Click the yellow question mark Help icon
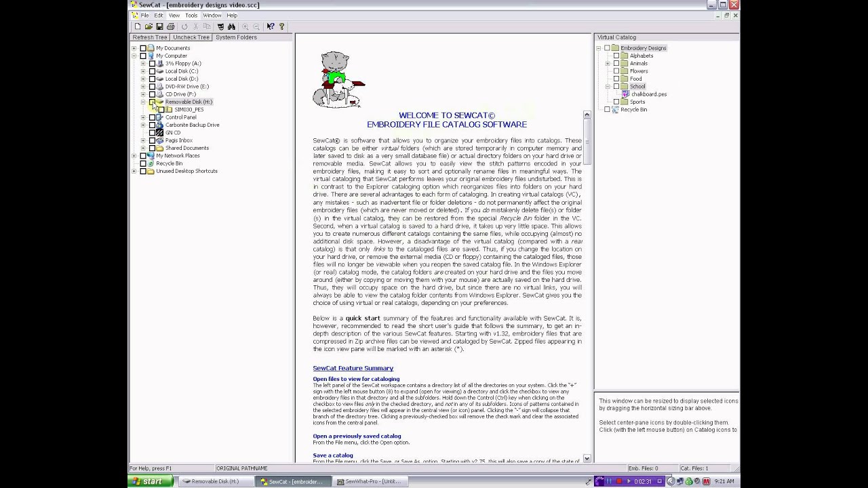This screenshot has height=488, width=868. [281, 26]
